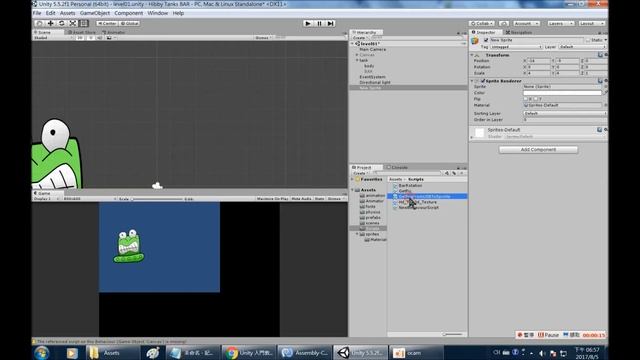Viewport: 640px width, 360px height.
Task: Select Main Camera in Hierarchy
Action: 372,49
